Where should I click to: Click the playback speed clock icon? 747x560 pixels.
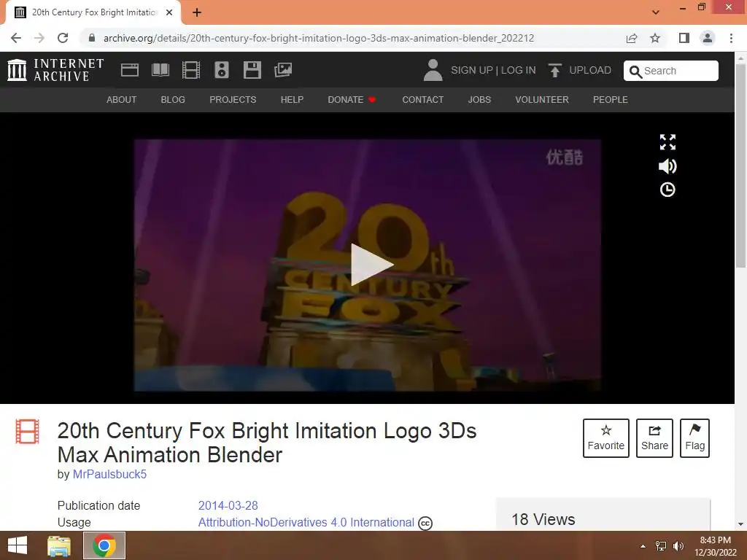click(667, 190)
